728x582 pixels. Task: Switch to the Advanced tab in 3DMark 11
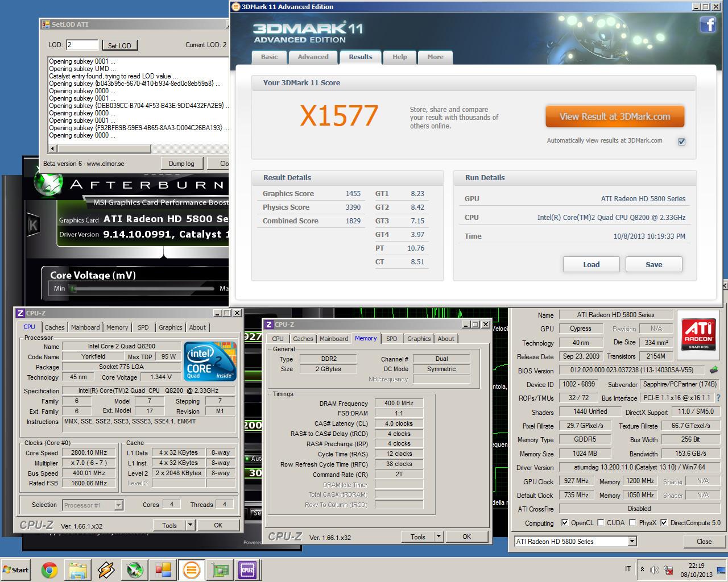(313, 57)
